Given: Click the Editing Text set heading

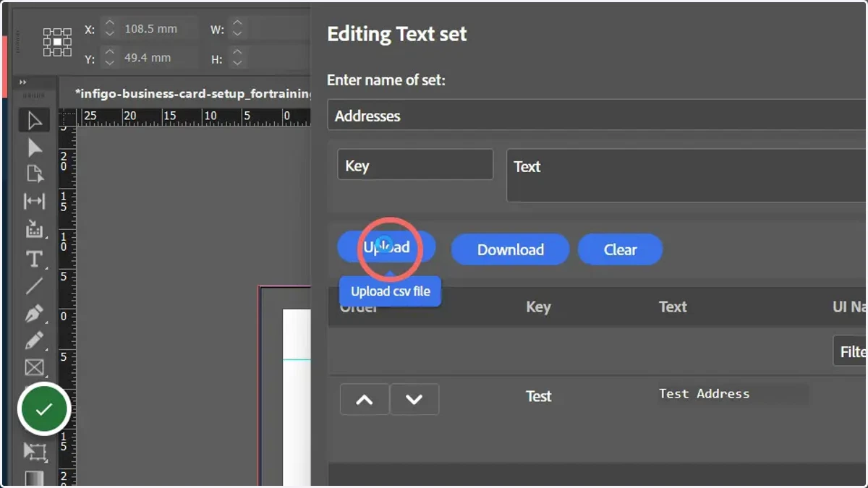Looking at the screenshot, I should [397, 34].
